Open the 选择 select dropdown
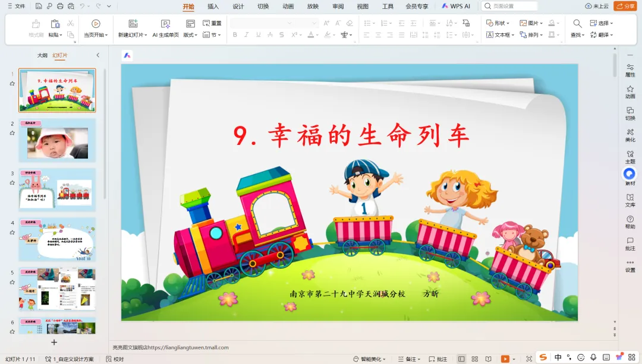This screenshot has height=364, width=642. (602, 23)
